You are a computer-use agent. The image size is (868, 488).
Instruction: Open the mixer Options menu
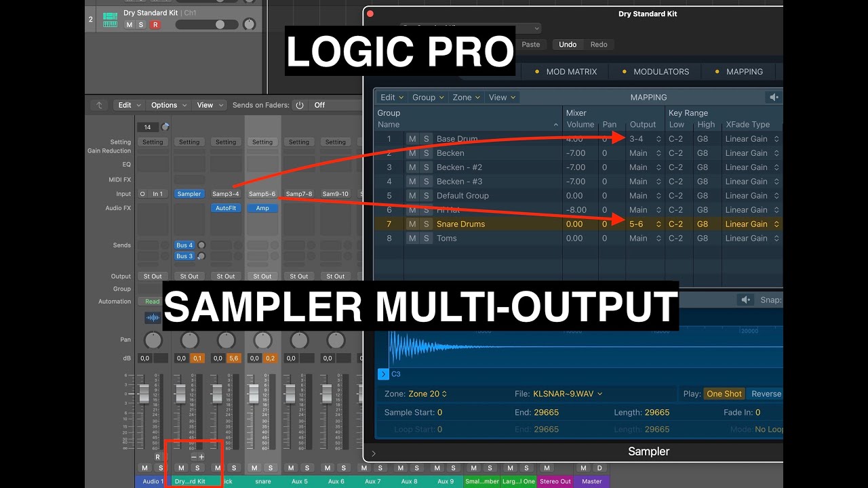click(x=168, y=105)
